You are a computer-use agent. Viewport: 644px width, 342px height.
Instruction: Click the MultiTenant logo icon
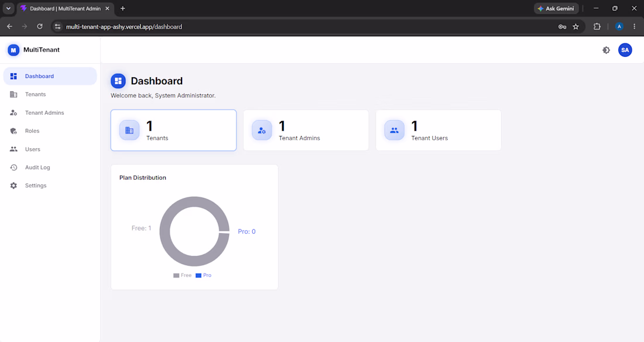click(13, 50)
